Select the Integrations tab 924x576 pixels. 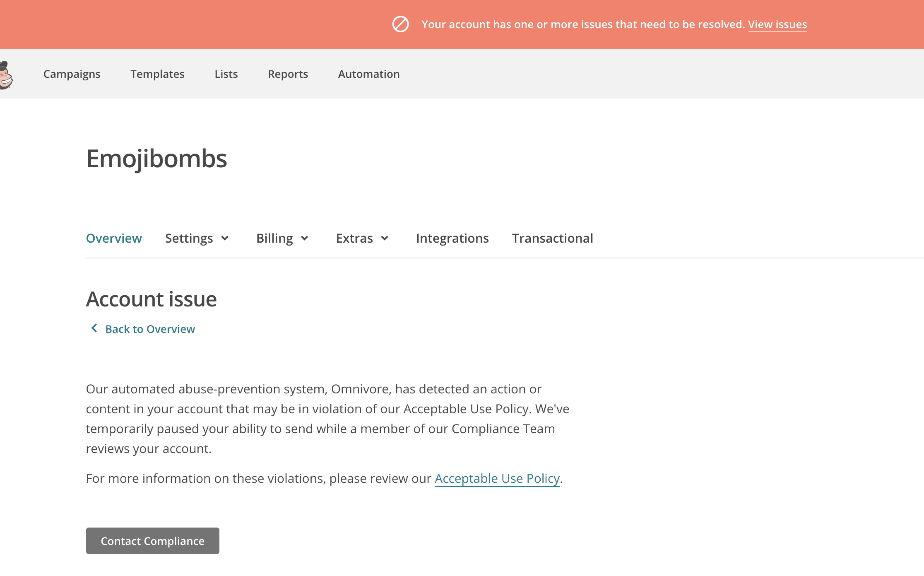point(452,238)
